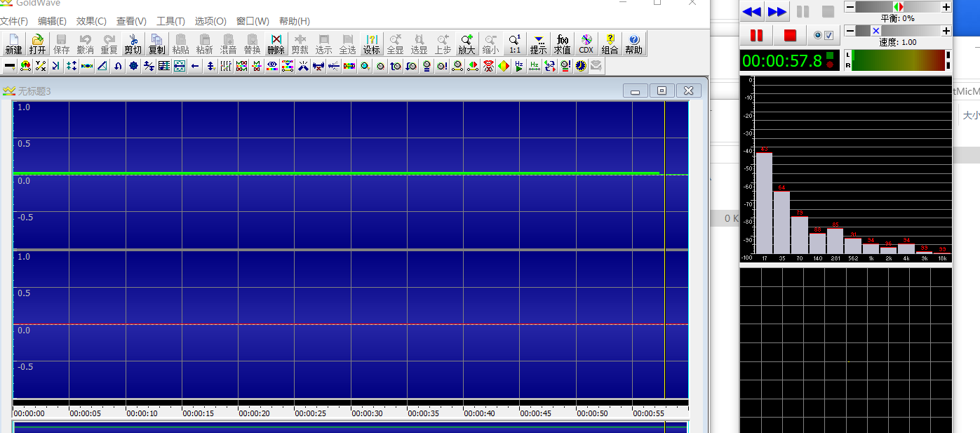Click the blue rewind button

[x=751, y=11]
